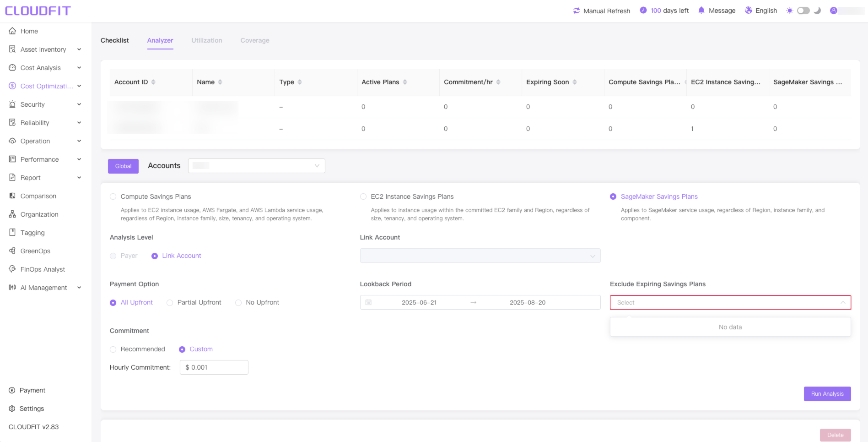Image resolution: width=868 pixels, height=442 pixels.
Task: Click the Lookback Period calendar icon
Action: pos(368,302)
